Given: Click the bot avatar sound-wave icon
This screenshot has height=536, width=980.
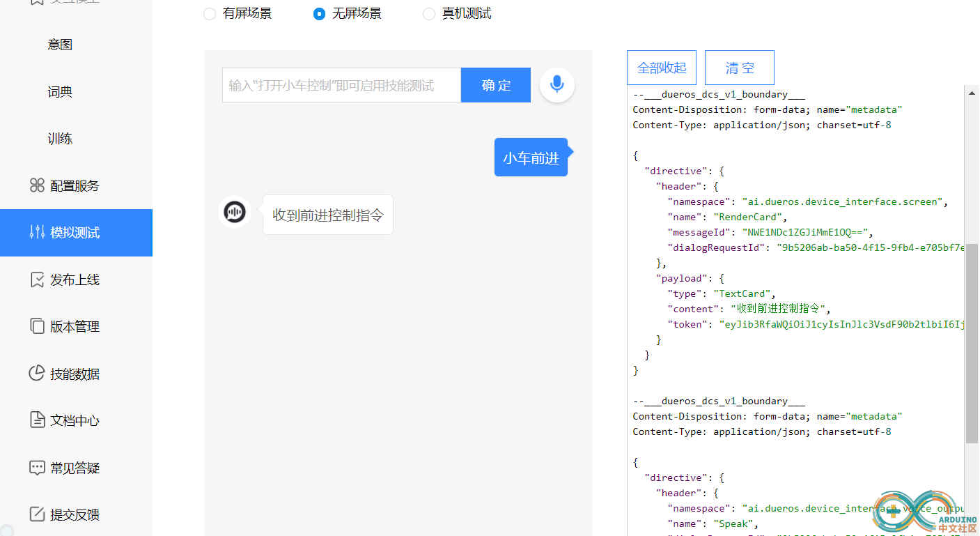Looking at the screenshot, I should [235, 212].
